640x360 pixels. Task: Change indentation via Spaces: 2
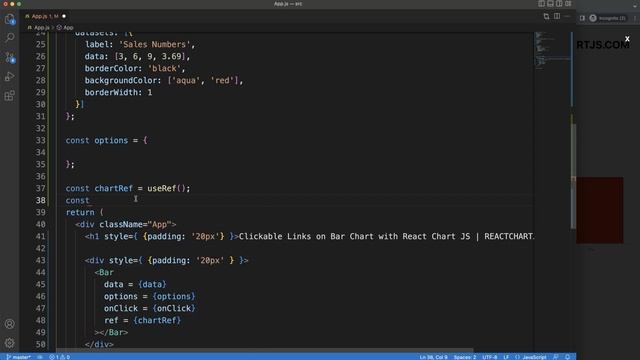[465, 357]
